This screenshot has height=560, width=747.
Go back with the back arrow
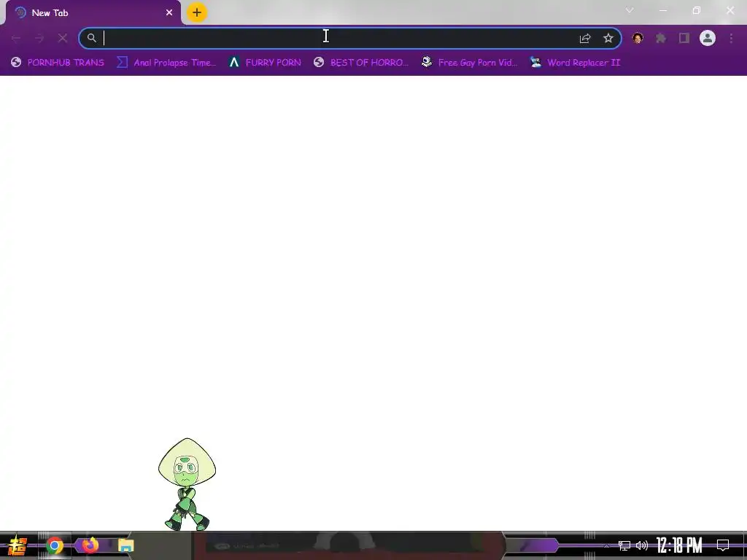(x=16, y=38)
